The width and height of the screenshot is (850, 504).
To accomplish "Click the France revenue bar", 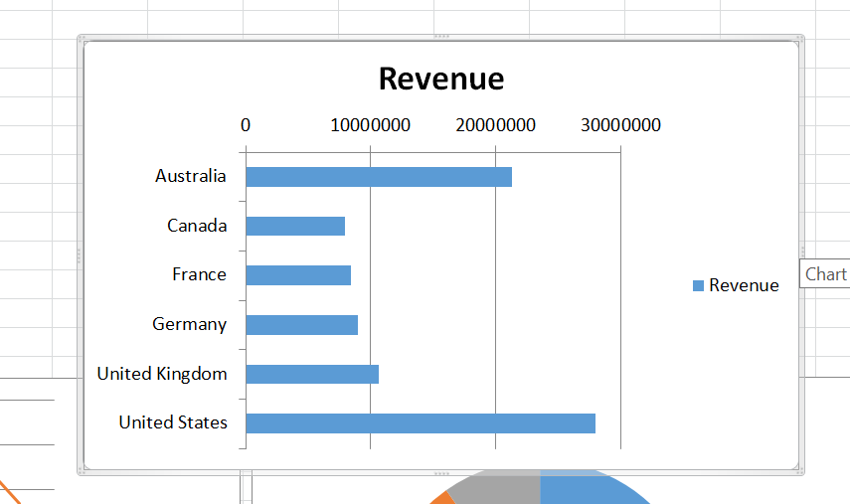I will 297,275.
